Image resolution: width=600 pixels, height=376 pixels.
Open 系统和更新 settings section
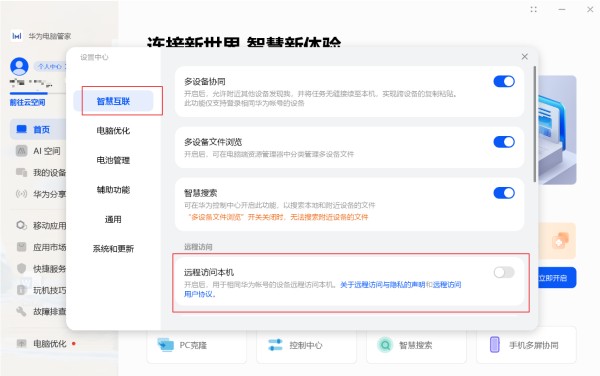(113, 249)
